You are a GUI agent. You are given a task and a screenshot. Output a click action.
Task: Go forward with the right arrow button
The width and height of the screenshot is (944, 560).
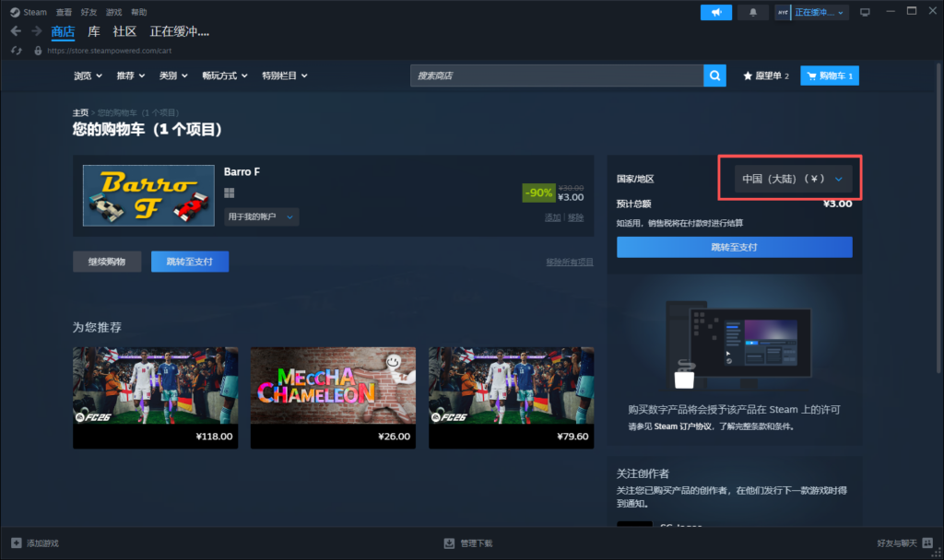[x=37, y=31]
